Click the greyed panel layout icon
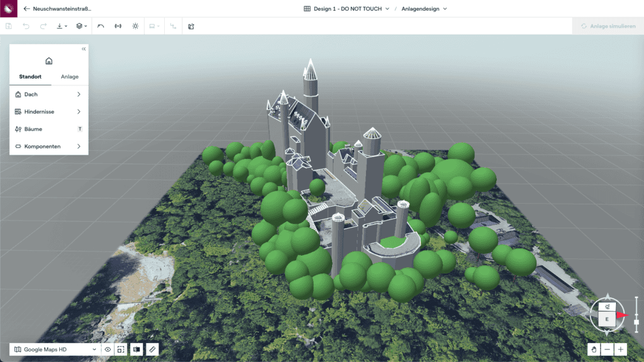Viewport: 644px width, 362px height. coord(152,26)
